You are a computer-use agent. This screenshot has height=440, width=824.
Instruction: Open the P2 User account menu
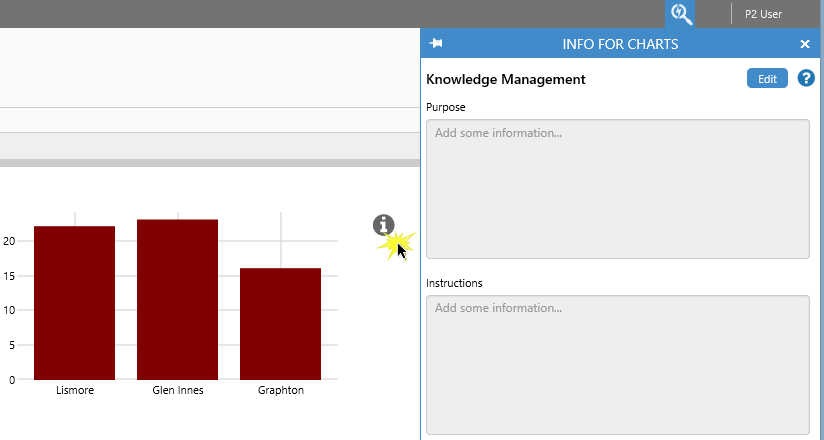(x=763, y=14)
